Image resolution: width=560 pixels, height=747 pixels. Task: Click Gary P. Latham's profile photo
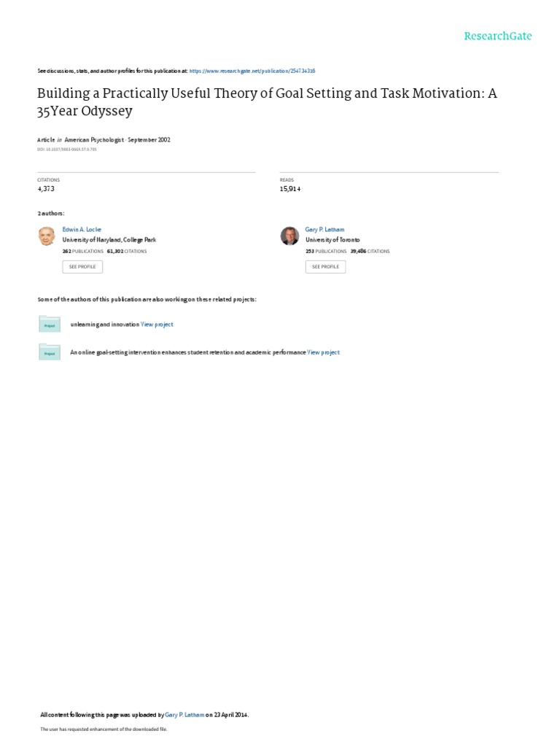(289, 236)
